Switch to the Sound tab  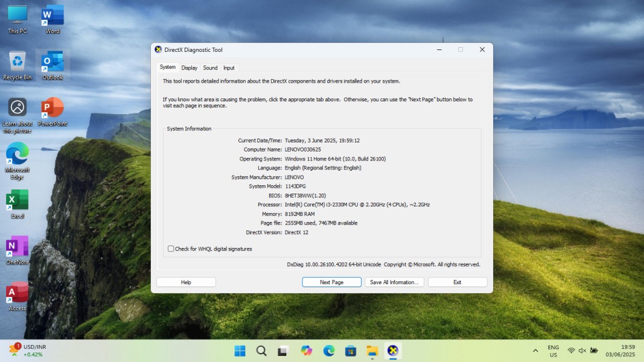click(x=210, y=68)
